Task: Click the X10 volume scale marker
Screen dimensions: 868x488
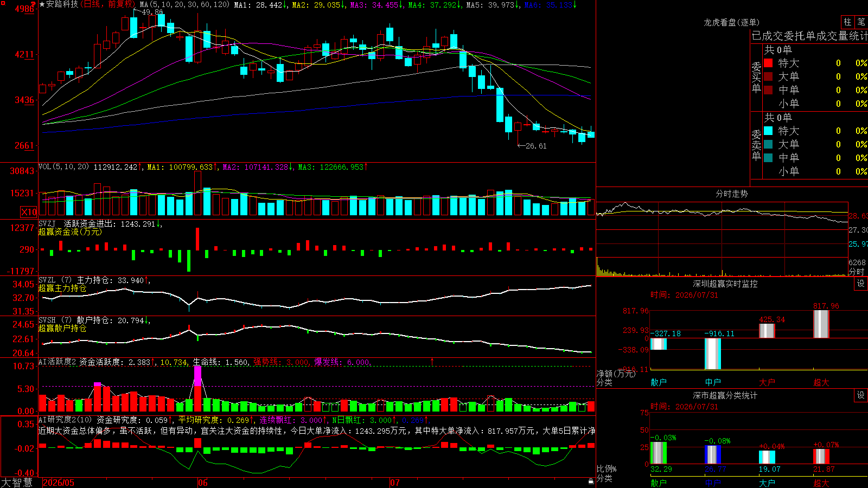Action: click(x=29, y=212)
